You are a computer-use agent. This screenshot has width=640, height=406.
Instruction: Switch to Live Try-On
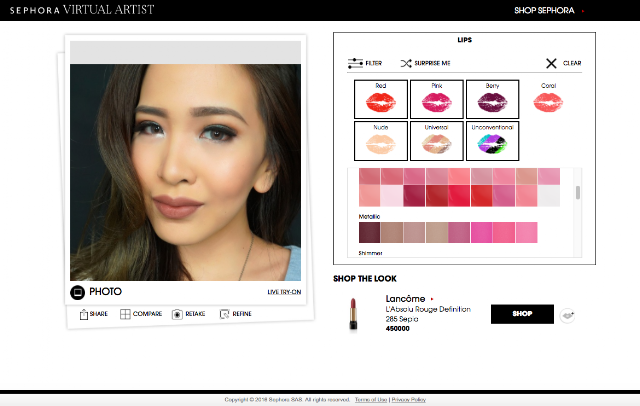click(x=284, y=292)
